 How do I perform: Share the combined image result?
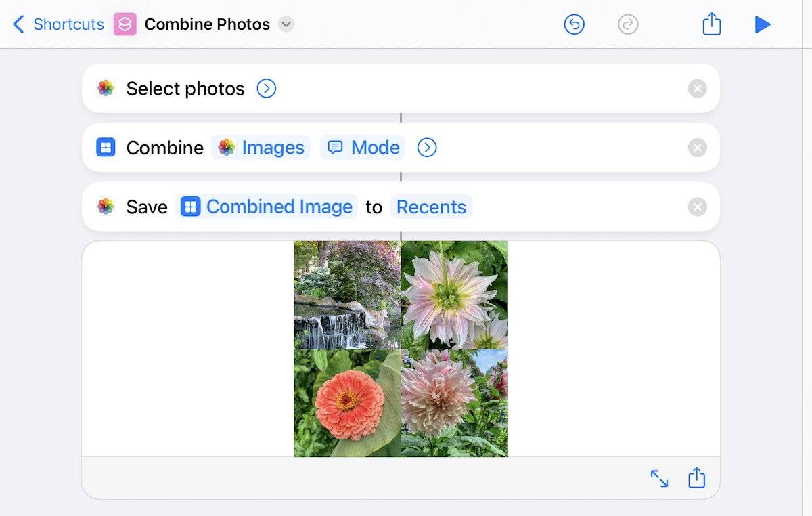point(696,479)
